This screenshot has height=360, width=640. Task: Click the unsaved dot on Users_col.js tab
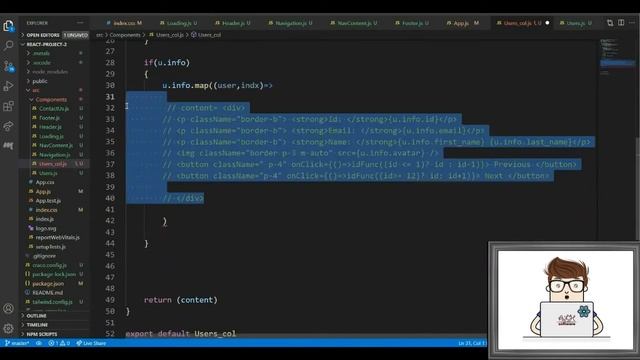click(x=547, y=23)
